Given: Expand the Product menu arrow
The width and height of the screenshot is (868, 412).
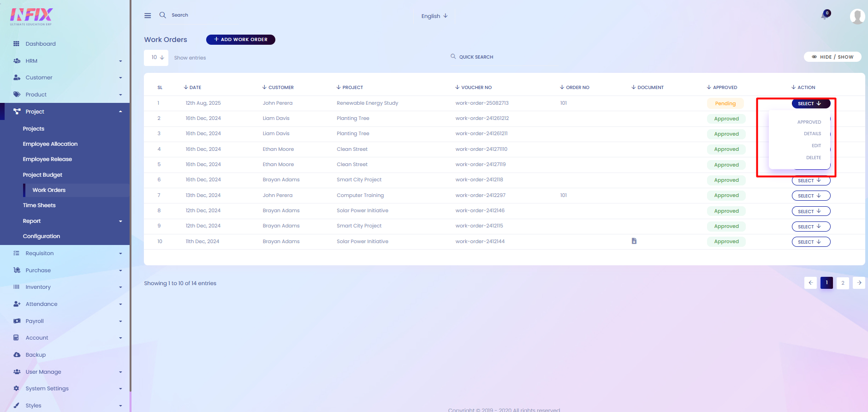Looking at the screenshot, I should click(120, 95).
